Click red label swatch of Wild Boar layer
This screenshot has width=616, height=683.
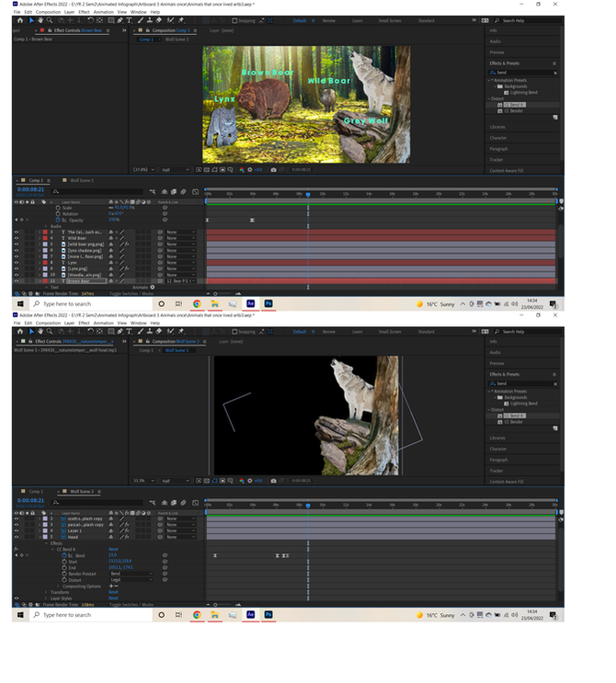(45, 238)
